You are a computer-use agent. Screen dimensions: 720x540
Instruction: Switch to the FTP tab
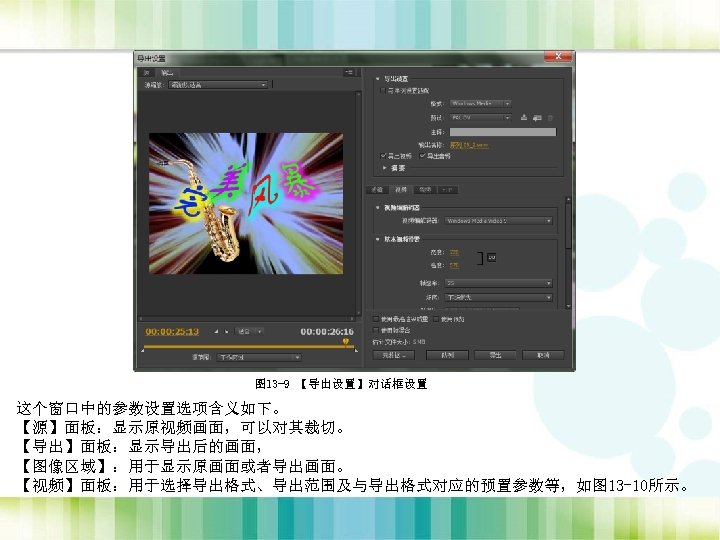coord(448,190)
